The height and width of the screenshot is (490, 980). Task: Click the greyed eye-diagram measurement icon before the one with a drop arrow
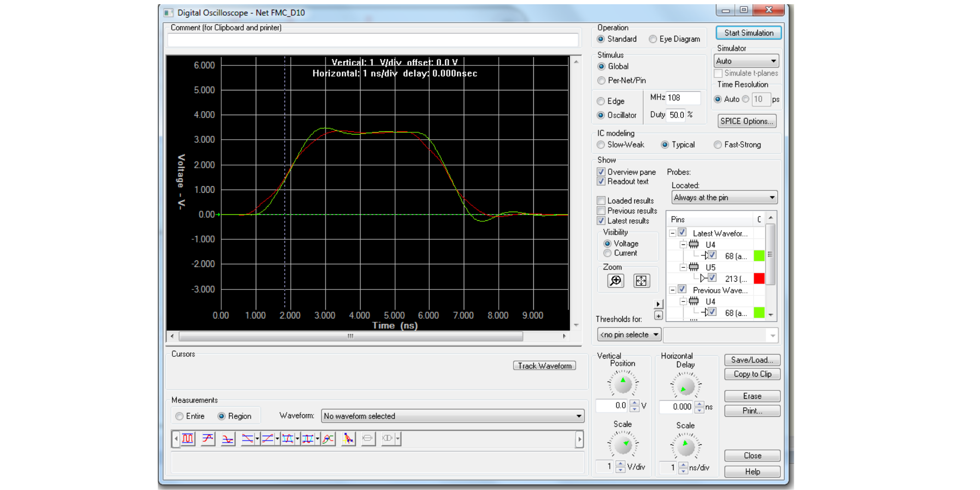click(368, 438)
